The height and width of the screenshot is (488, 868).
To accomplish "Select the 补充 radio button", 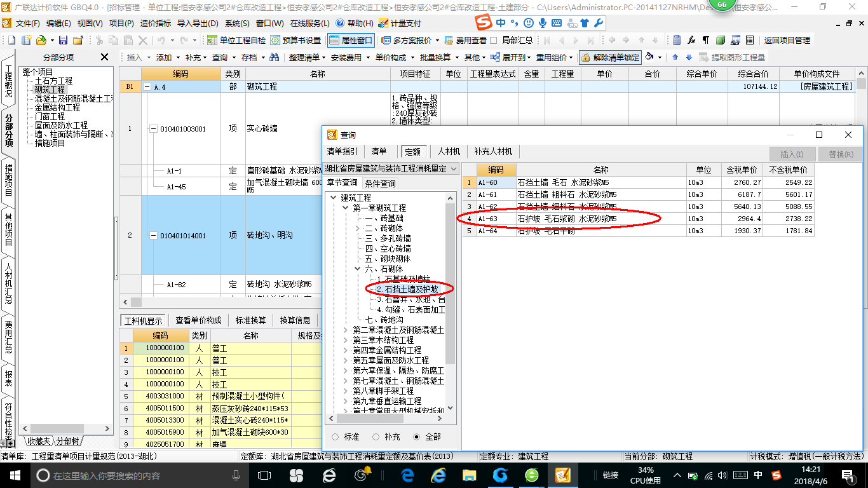I will [x=376, y=437].
